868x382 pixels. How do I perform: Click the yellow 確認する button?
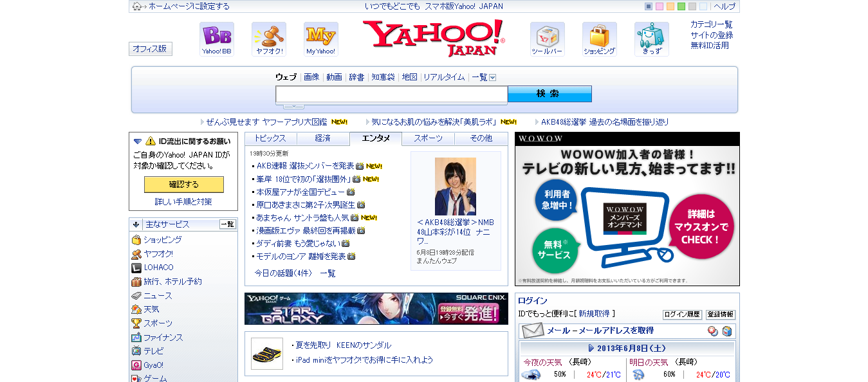click(184, 185)
